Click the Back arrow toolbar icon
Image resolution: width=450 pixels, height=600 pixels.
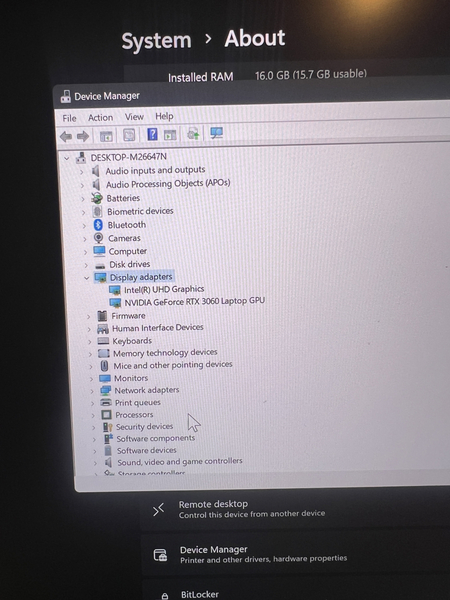[x=66, y=136]
